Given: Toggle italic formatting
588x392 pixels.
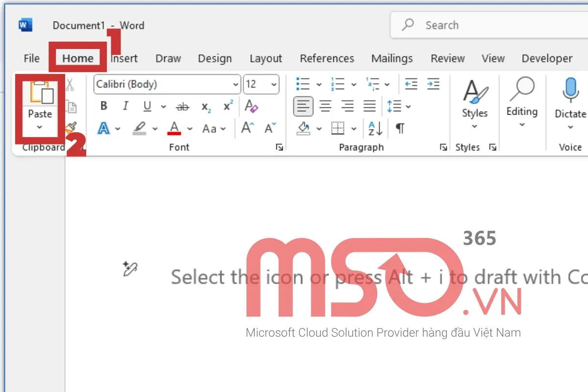Looking at the screenshot, I should point(125,106).
